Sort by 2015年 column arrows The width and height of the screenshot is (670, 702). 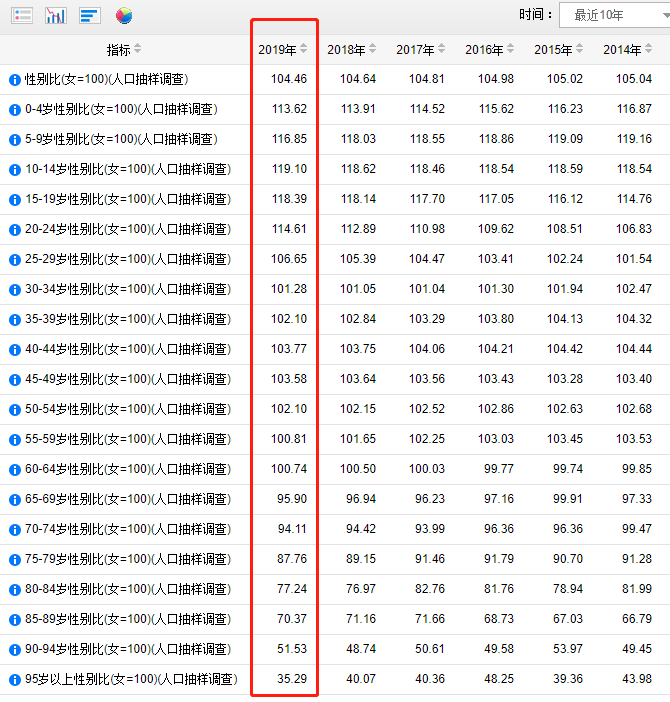click(579, 48)
